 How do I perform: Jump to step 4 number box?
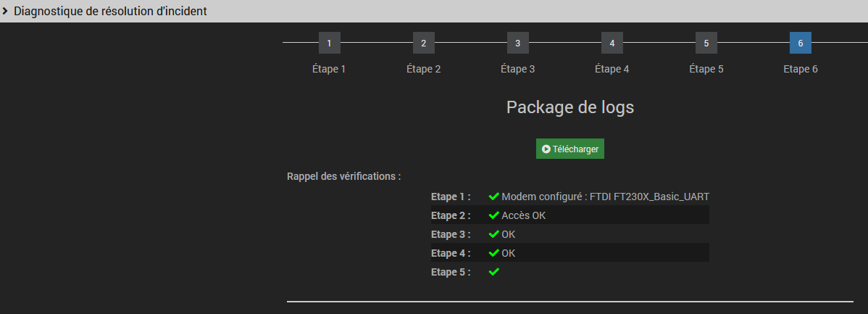pos(612,43)
